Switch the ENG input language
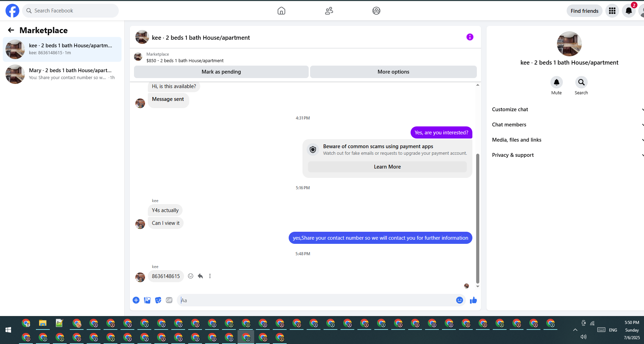 (613, 330)
